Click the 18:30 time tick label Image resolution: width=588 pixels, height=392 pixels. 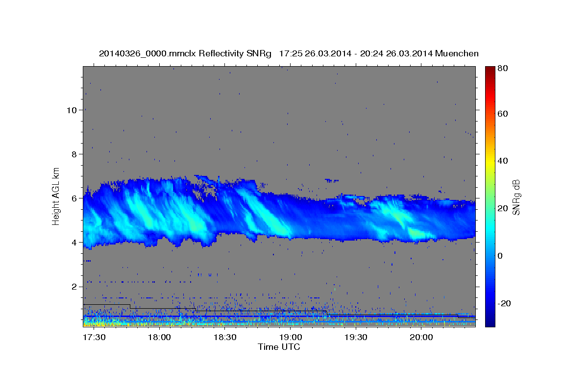(224, 337)
